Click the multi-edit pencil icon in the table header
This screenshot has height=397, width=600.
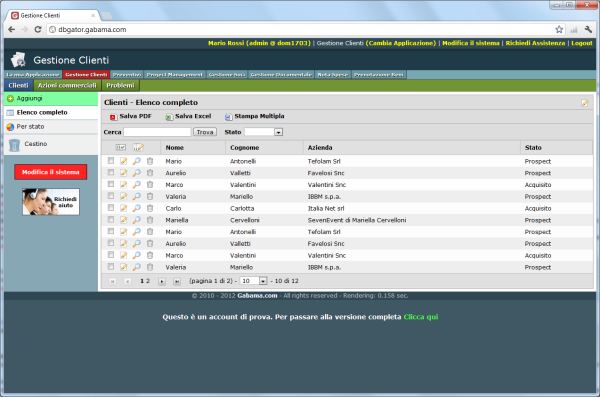click(x=138, y=147)
